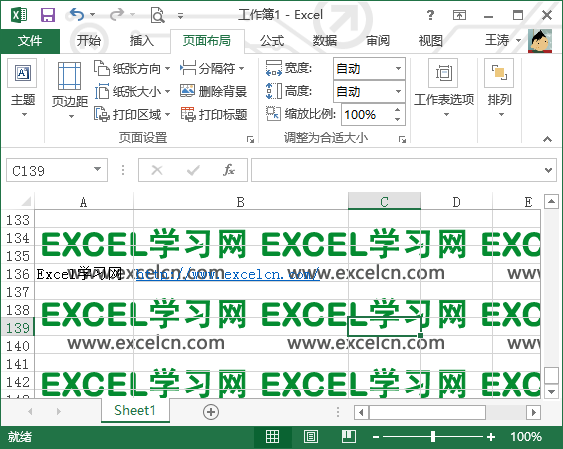Viewport: 563px width, 449px height.
Task: Open the Name Box dropdown arrow
Action: click(98, 169)
